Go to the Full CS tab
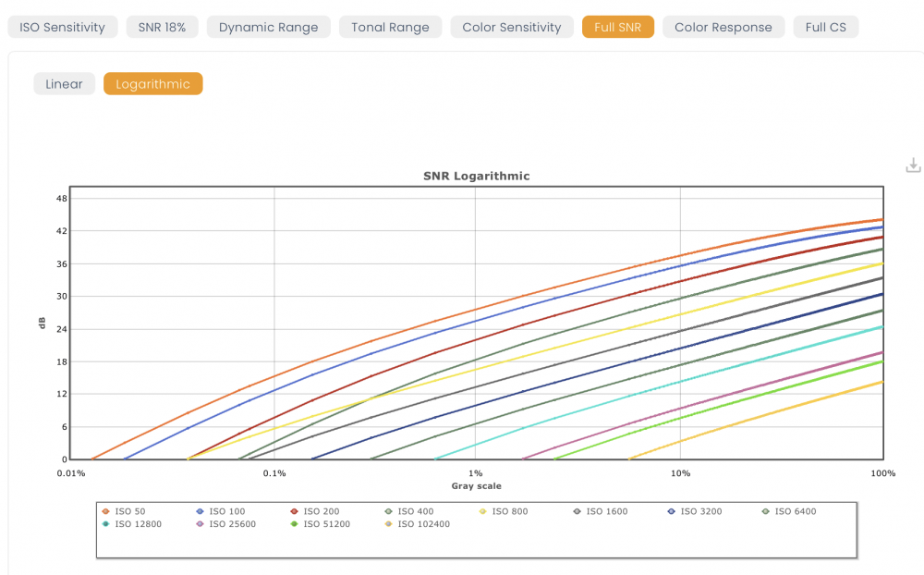 tap(825, 27)
